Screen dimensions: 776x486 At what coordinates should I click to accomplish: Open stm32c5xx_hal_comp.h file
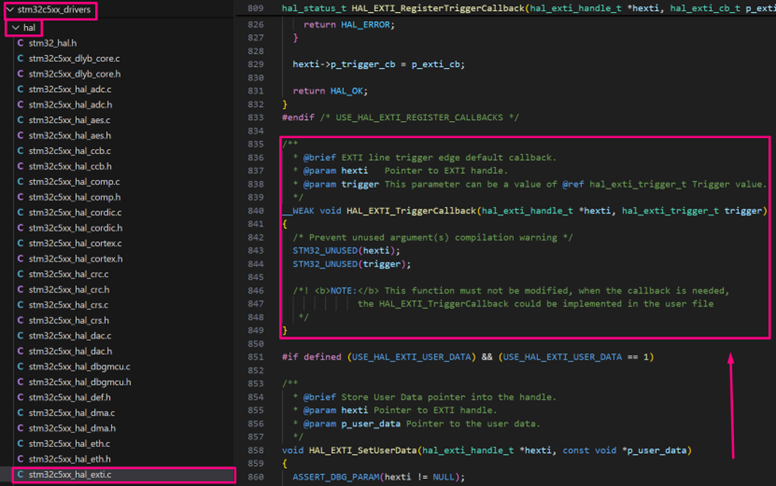[x=75, y=197]
